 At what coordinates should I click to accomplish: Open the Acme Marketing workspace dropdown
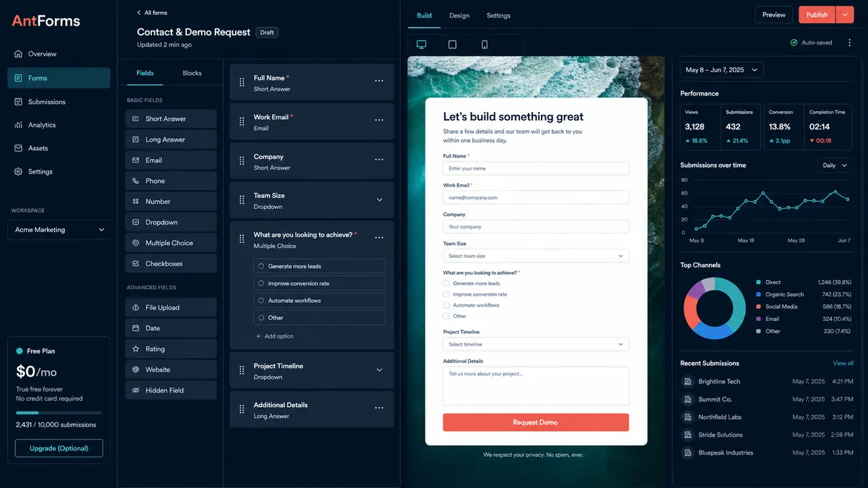(59, 230)
